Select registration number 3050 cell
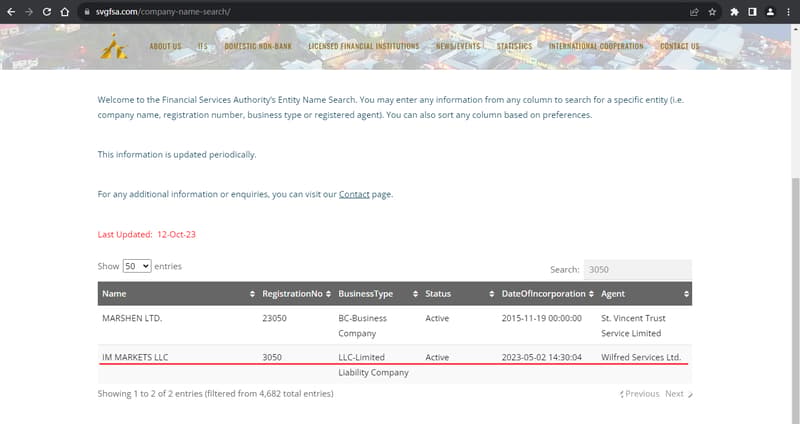The height and width of the screenshot is (424, 800). coord(272,357)
